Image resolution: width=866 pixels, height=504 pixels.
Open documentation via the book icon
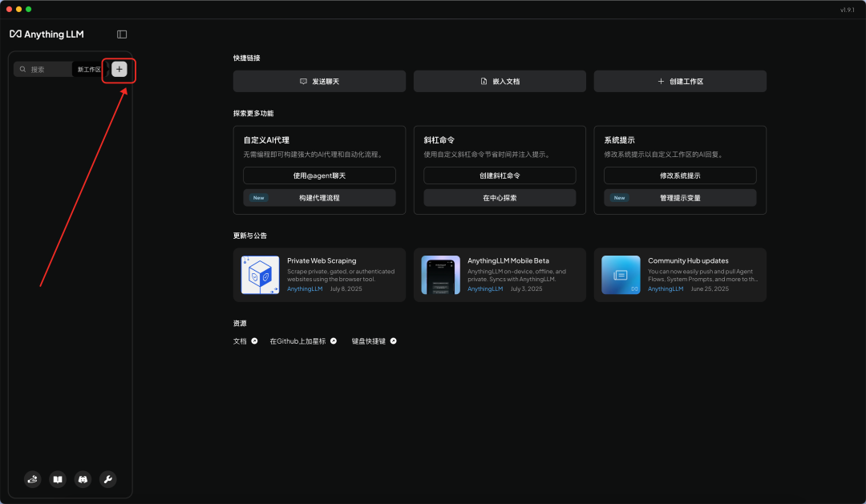(58, 479)
